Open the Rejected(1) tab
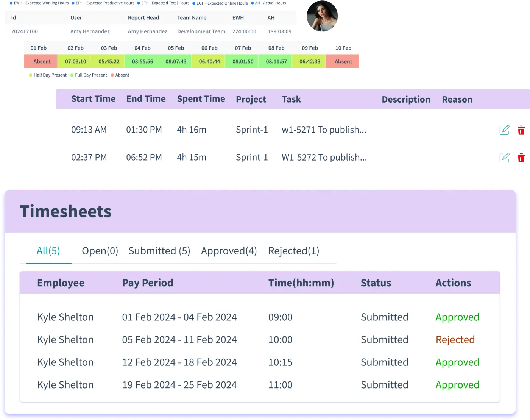This screenshot has height=420, width=530. coord(294,251)
